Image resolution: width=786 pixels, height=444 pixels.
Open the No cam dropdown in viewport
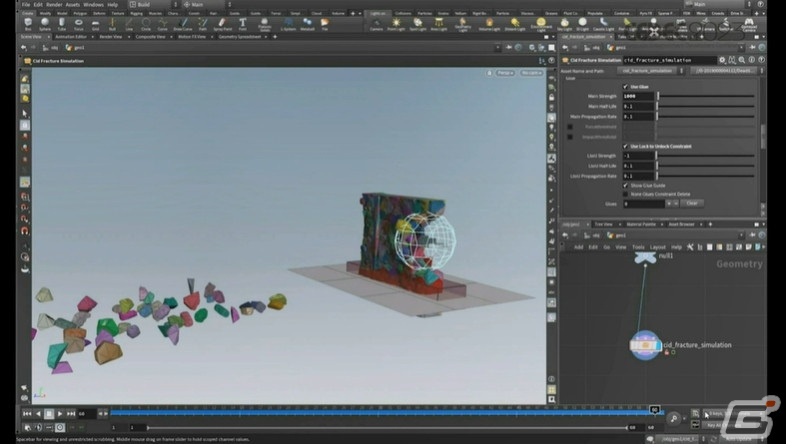(x=531, y=73)
